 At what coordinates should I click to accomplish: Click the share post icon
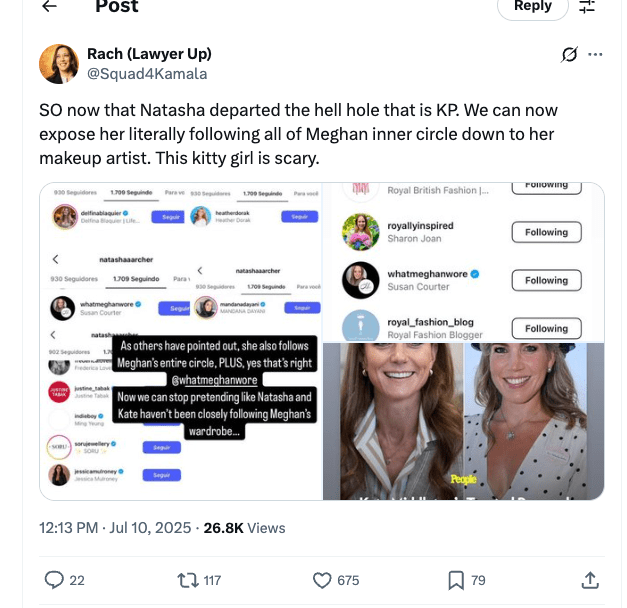coord(590,580)
